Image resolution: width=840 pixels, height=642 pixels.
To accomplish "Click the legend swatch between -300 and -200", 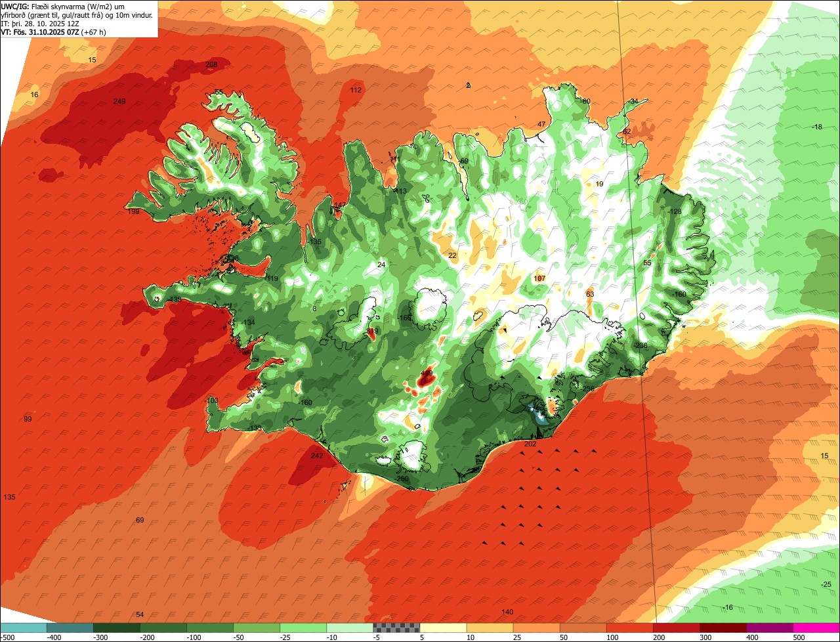I will [x=117, y=628].
